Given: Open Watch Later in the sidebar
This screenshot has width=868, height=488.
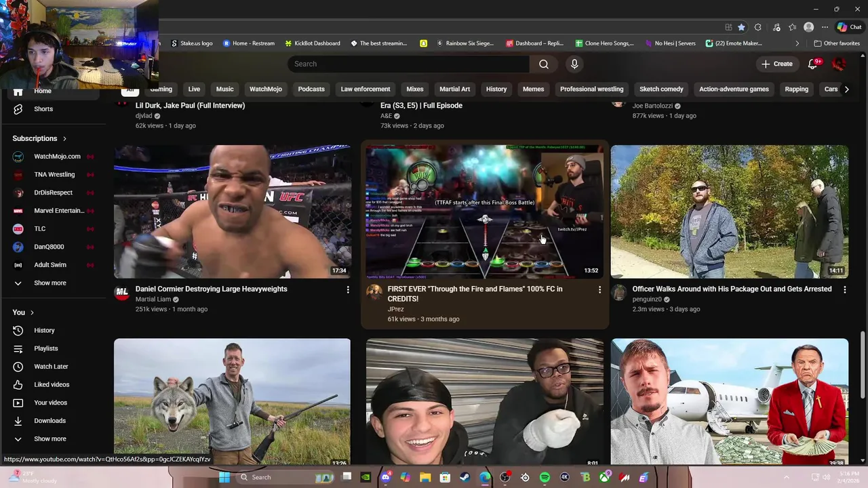Looking at the screenshot, I should coord(51,367).
